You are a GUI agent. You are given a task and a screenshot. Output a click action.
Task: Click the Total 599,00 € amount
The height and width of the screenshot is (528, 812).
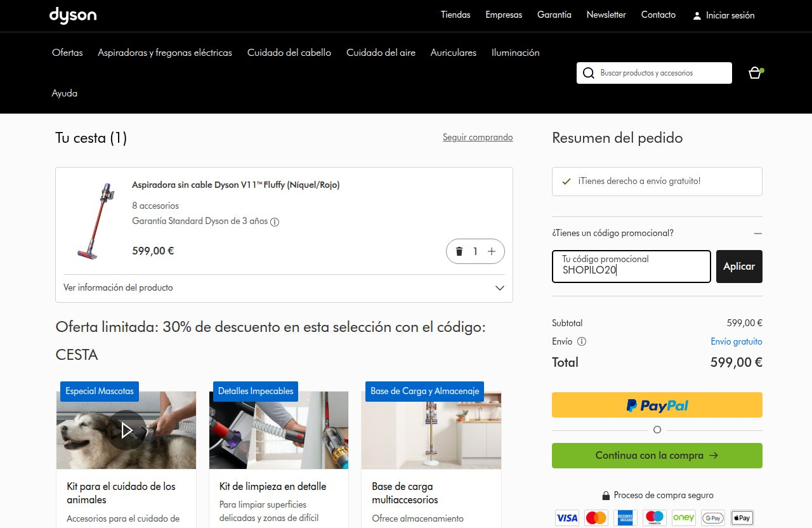(x=737, y=362)
